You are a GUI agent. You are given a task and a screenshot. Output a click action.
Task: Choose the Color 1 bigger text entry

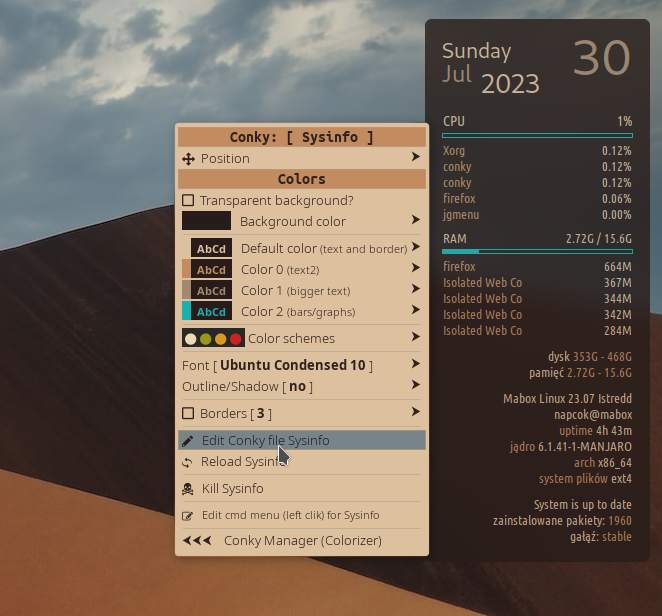pos(295,291)
